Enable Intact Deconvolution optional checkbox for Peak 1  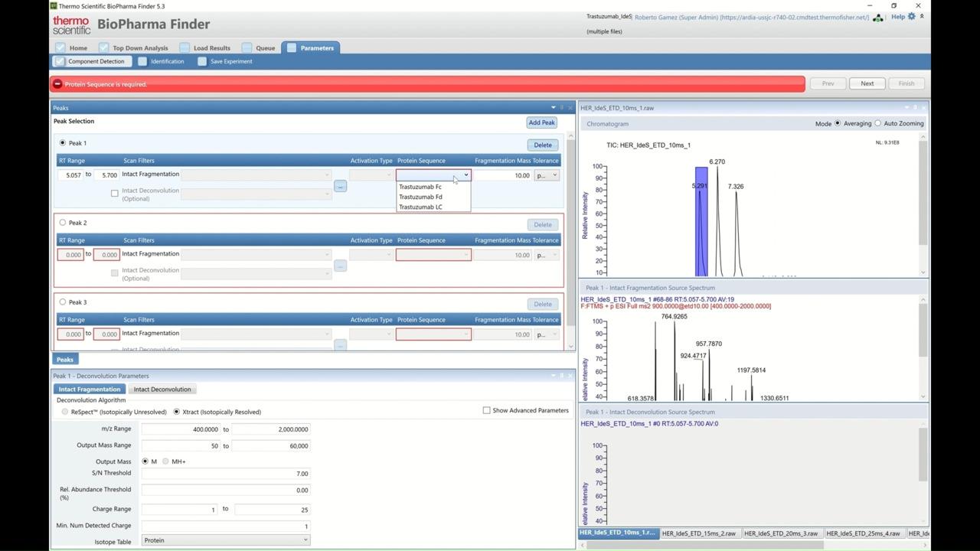pos(115,194)
